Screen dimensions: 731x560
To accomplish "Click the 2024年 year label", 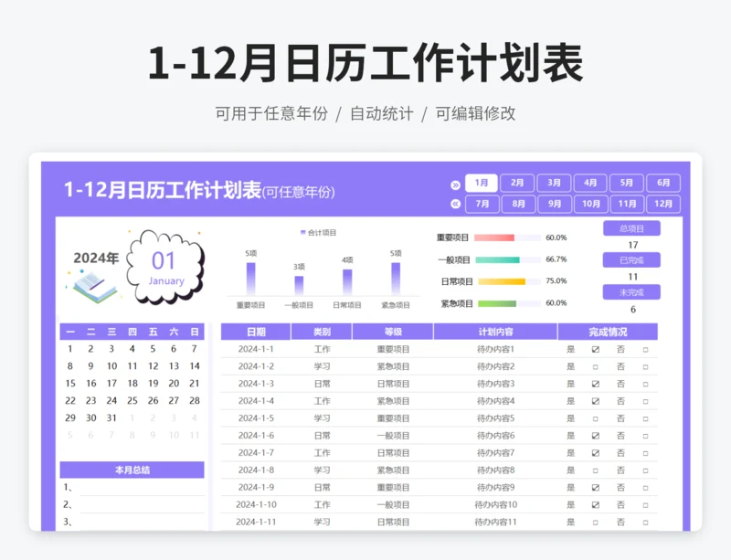I will (96, 258).
